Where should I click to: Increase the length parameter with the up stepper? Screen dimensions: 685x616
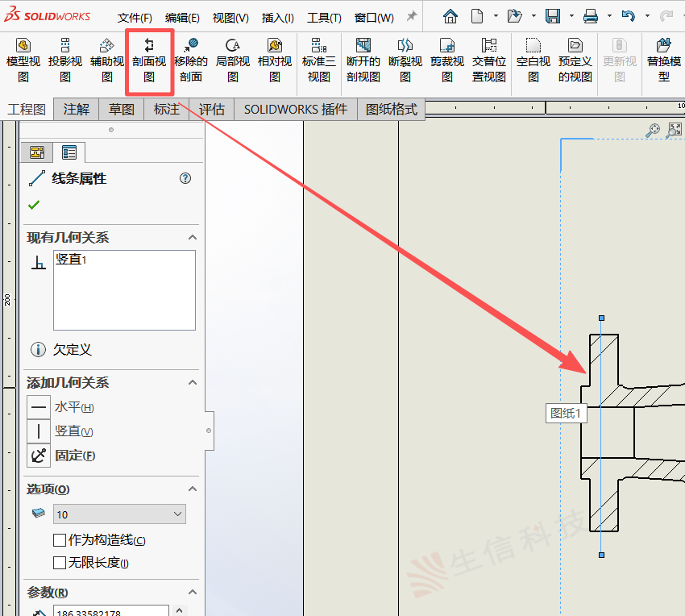coord(179,610)
